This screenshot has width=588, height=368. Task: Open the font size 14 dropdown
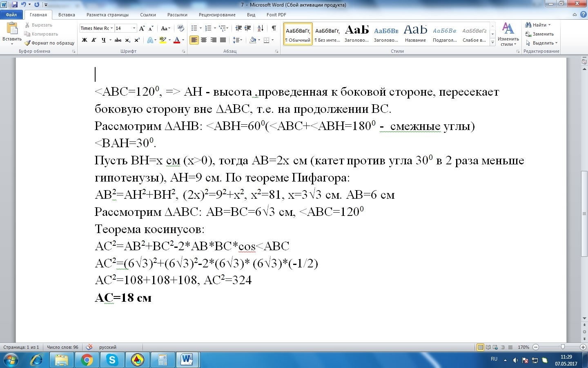134,28
